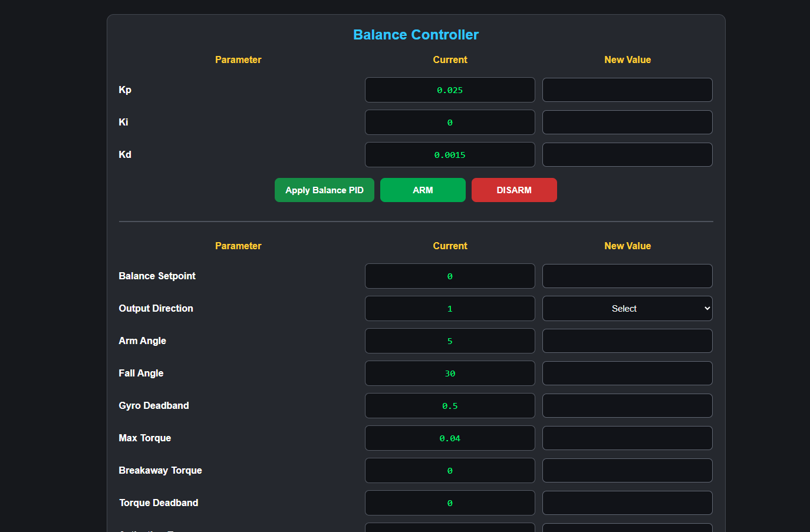Click the Arm Angle label
810x532 pixels.
tap(142, 341)
